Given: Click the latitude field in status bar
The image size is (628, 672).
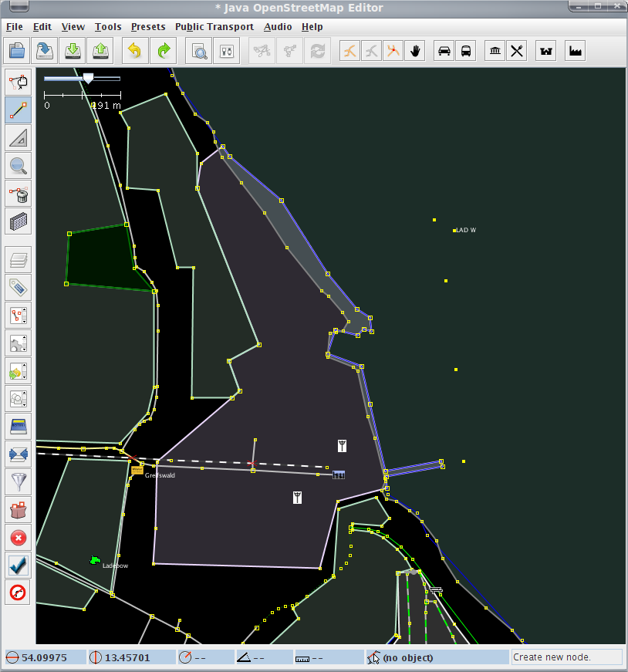Looking at the screenshot, I should pos(45,657).
